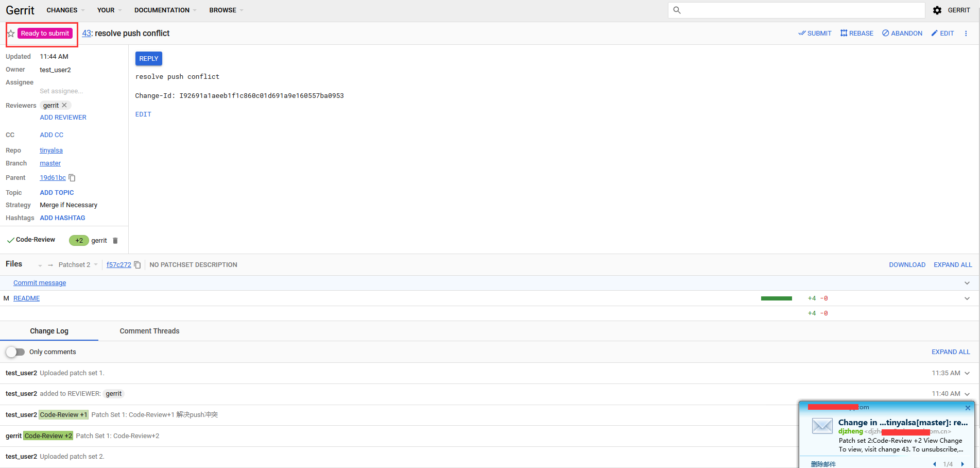Close the email notification popup
Screen dimensions: 980x468
pyautogui.click(x=968, y=408)
